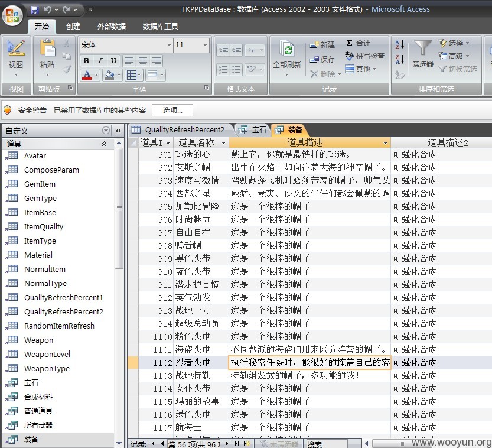Open the fill color dropdown arrow
The image size is (492, 448).
[119, 75]
